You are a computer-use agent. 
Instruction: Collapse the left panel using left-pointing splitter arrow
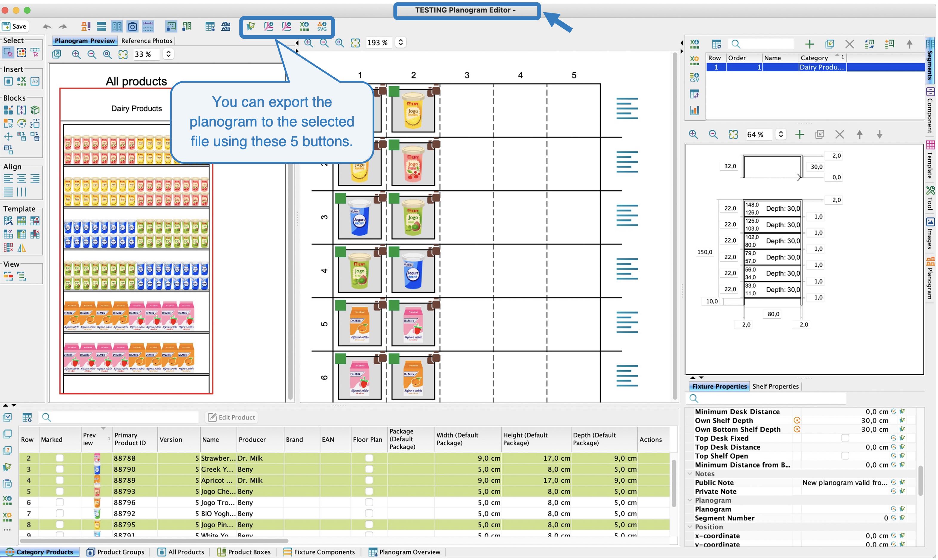(297, 43)
